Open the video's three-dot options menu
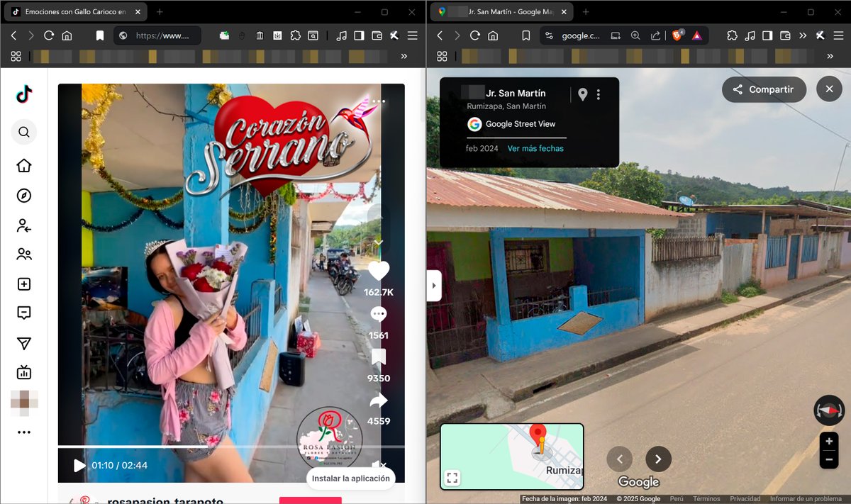The width and height of the screenshot is (851, 504). pos(379,101)
